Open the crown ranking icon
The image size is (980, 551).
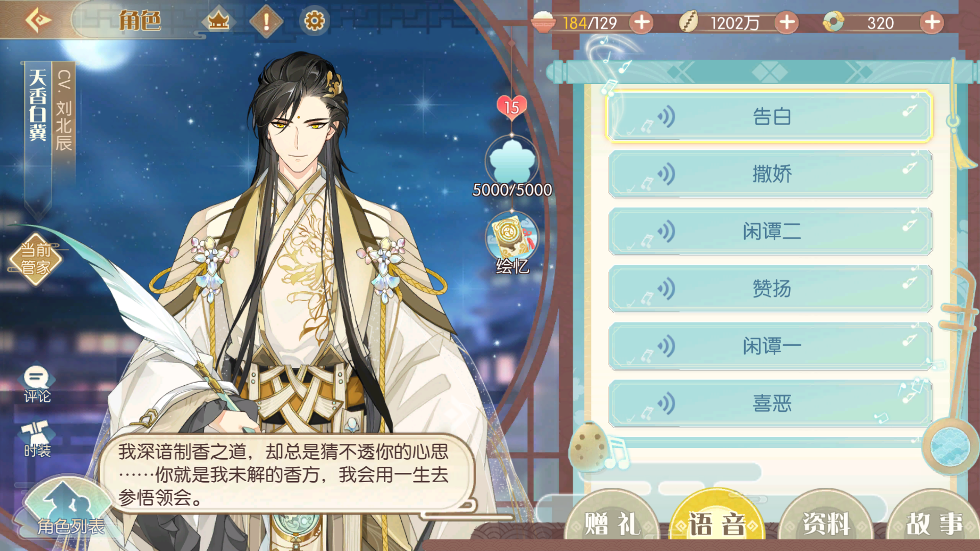click(x=218, y=21)
